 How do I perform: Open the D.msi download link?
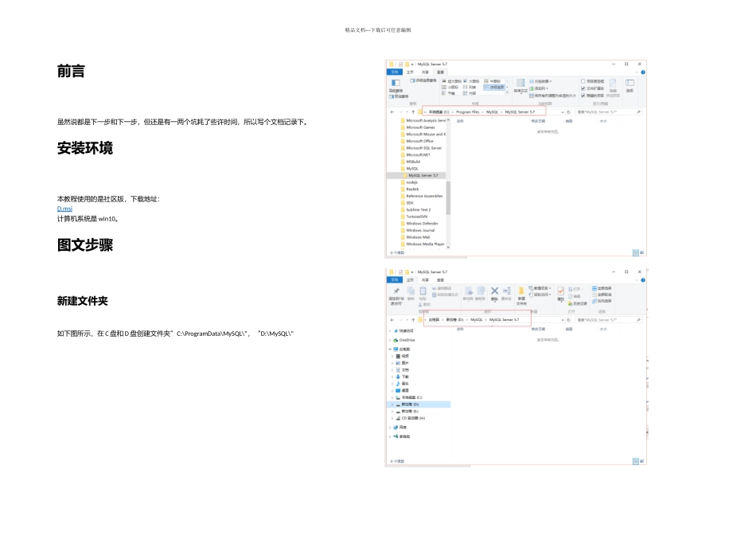click(64, 209)
